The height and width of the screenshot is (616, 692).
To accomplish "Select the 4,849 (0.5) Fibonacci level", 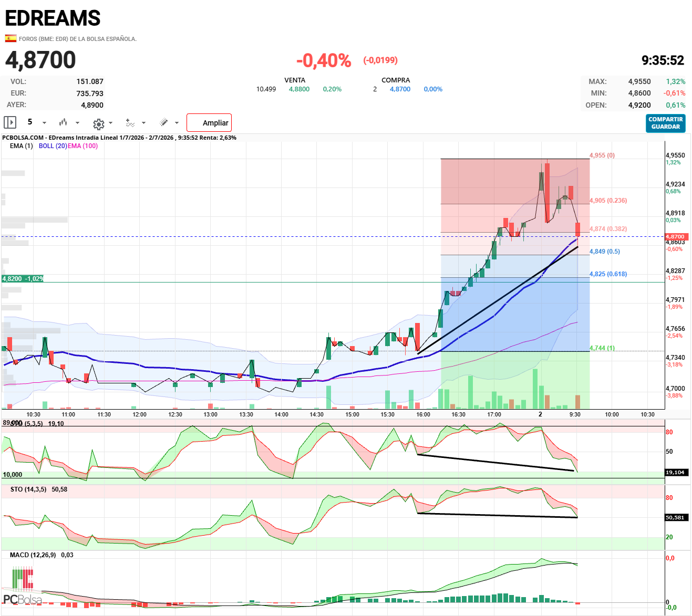I will (605, 252).
